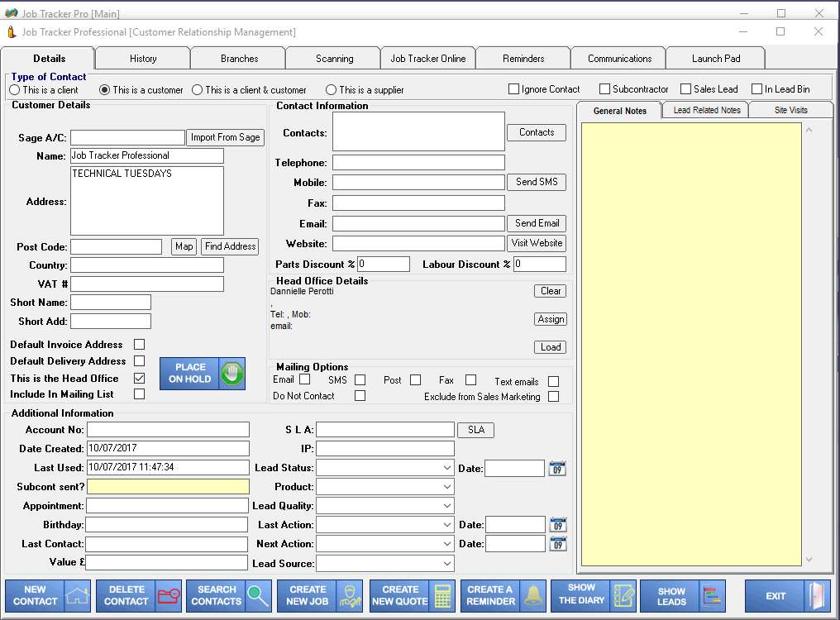Tick Exclude from Sales Marketing
Screen dimensions: 840x620
click(x=553, y=397)
